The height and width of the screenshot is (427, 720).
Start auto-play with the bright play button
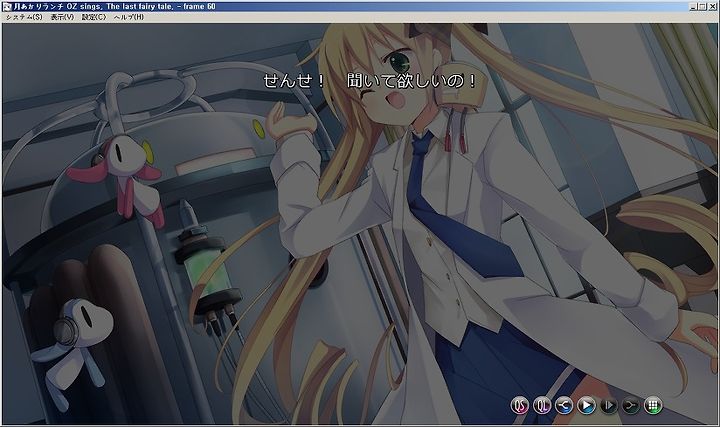586,405
